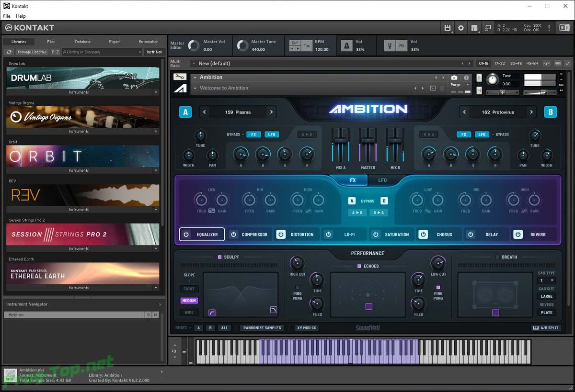Save snapshot icon beside trash

(433, 88)
